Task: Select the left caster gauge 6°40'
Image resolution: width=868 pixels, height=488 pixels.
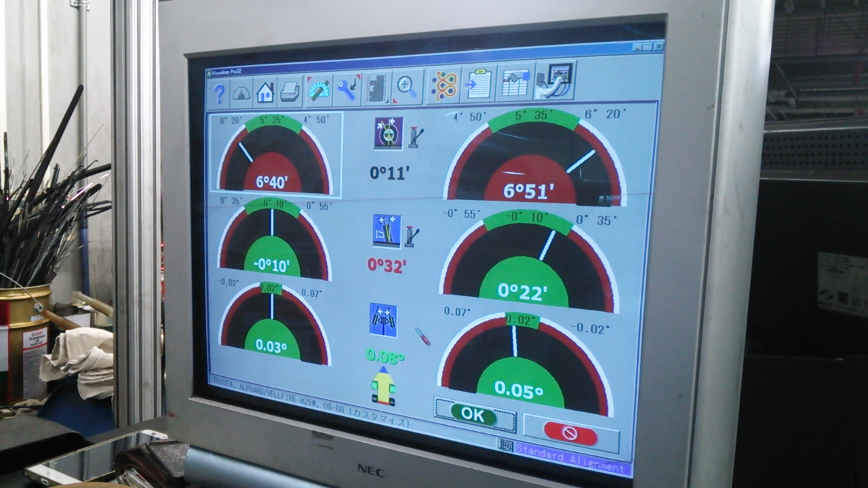Action: (x=274, y=154)
